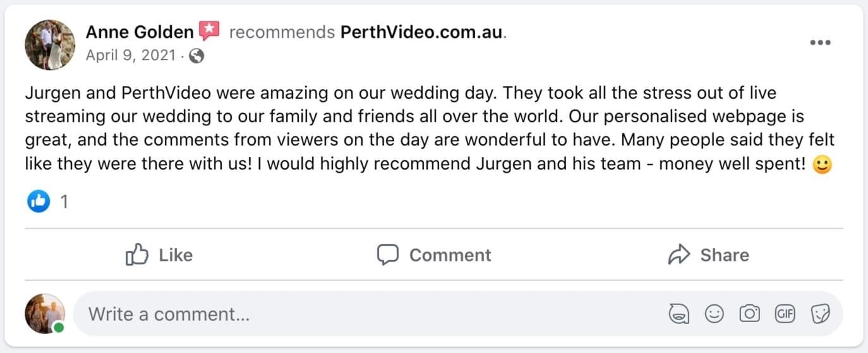The image size is (868, 353).
Task: Click your own avatar beside comment box
Action: (45, 314)
